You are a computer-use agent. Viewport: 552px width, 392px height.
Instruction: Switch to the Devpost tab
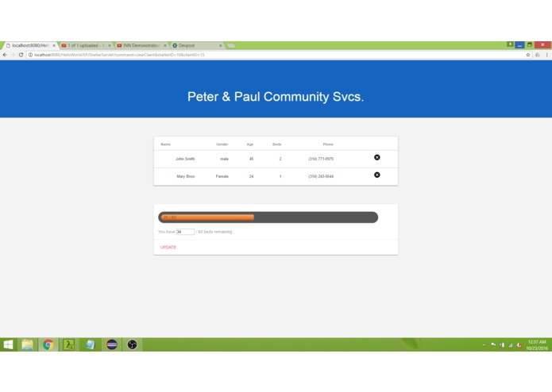197,45
